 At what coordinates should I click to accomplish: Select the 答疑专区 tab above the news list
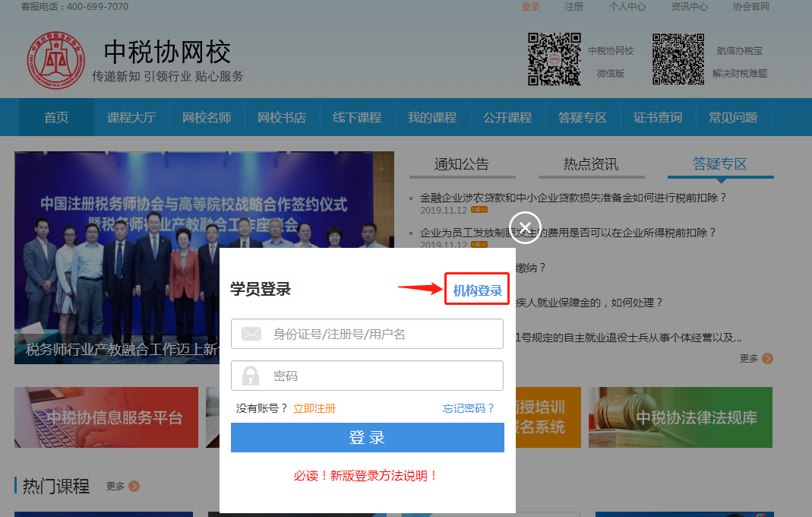[720, 164]
